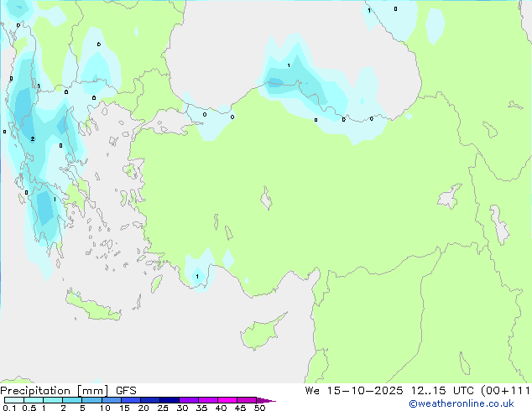Viewport: 532px width, 411px height.
Task: Click the "2" value on the map
Action: point(33,138)
